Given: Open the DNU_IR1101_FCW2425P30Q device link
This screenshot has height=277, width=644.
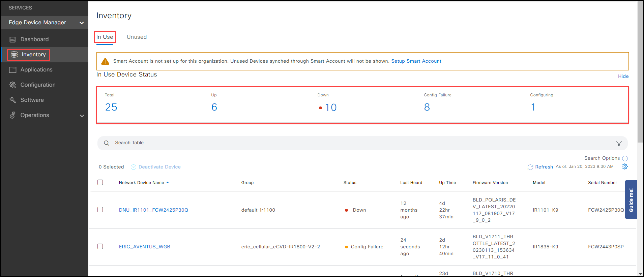Looking at the screenshot, I should click(x=153, y=210).
